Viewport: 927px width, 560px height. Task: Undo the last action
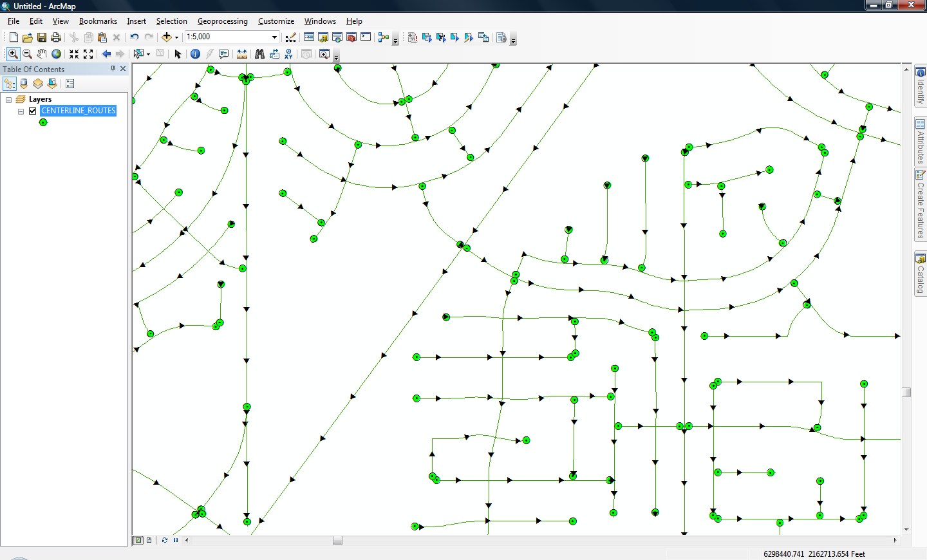tap(134, 37)
